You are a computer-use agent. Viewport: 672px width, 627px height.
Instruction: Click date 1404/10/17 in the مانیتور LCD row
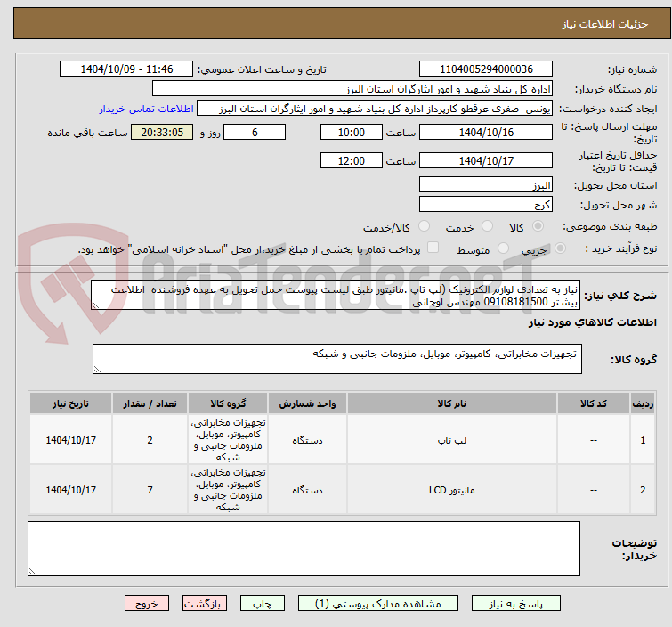(70, 490)
